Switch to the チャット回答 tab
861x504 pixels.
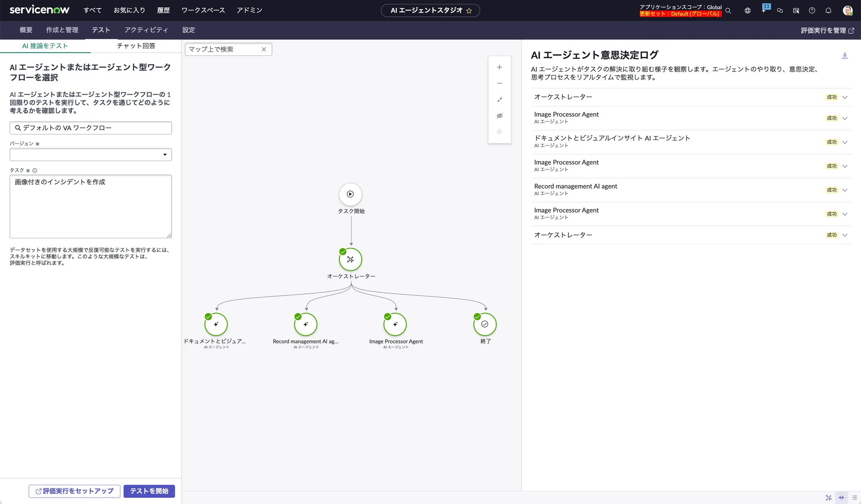tap(136, 46)
